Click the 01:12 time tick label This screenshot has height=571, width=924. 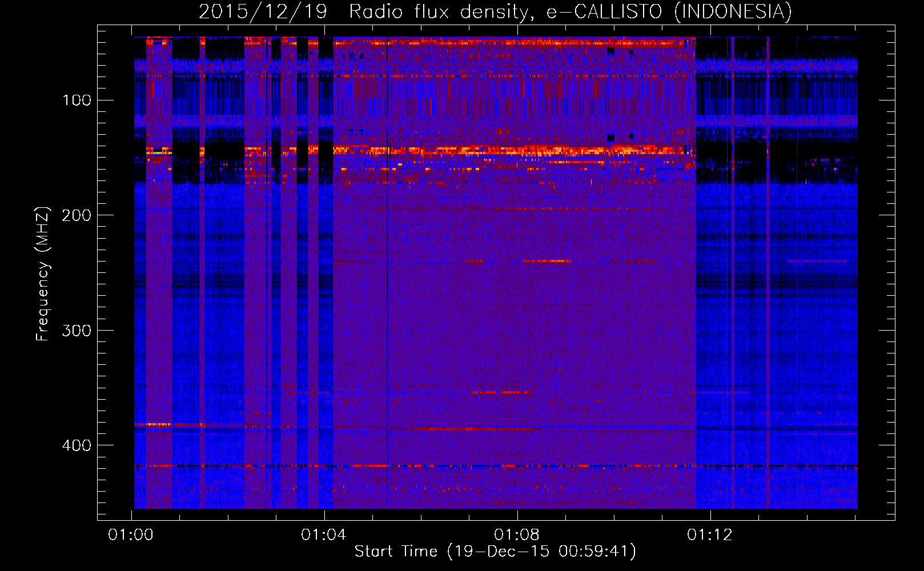[709, 534]
